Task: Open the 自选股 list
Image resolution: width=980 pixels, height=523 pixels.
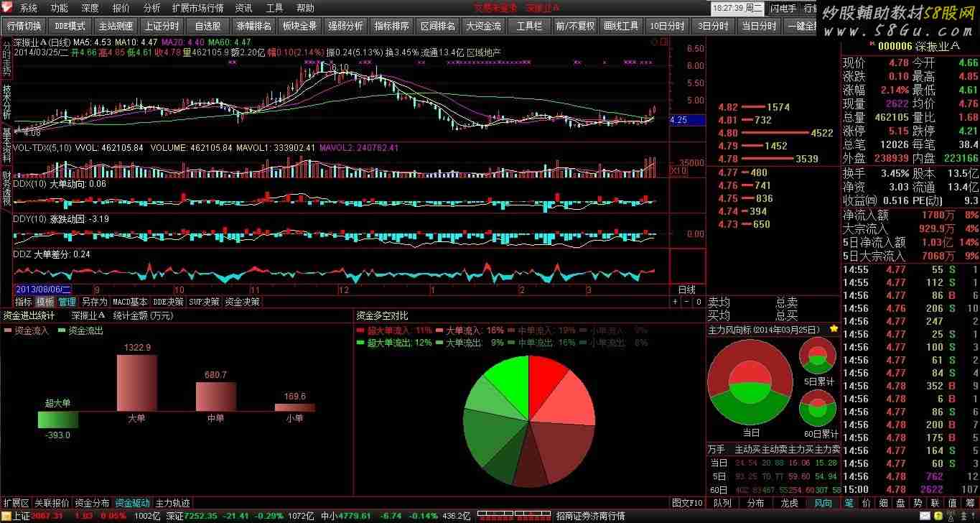Action: point(208,26)
